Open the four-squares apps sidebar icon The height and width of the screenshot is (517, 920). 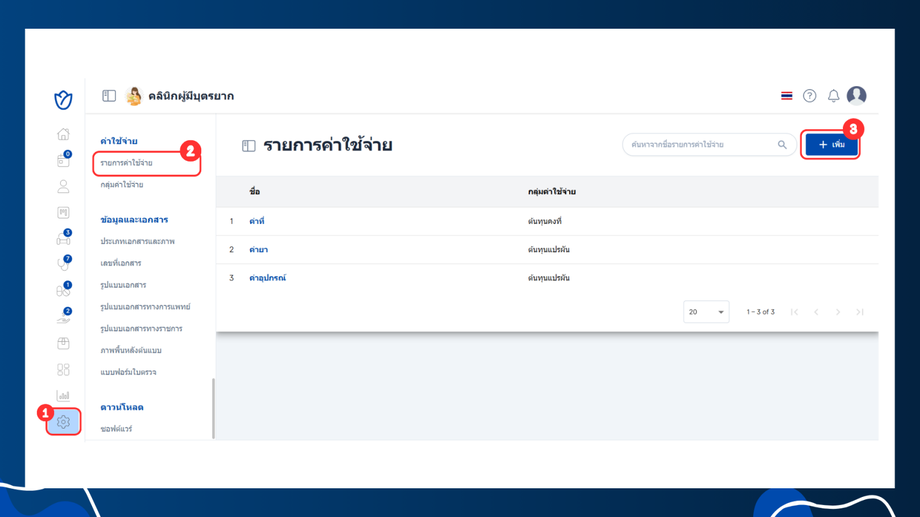tap(63, 369)
